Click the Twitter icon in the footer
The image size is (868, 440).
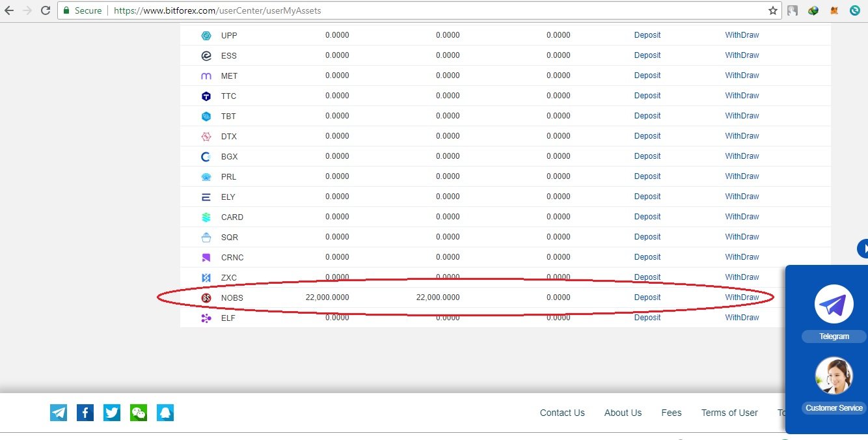pos(112,412)
